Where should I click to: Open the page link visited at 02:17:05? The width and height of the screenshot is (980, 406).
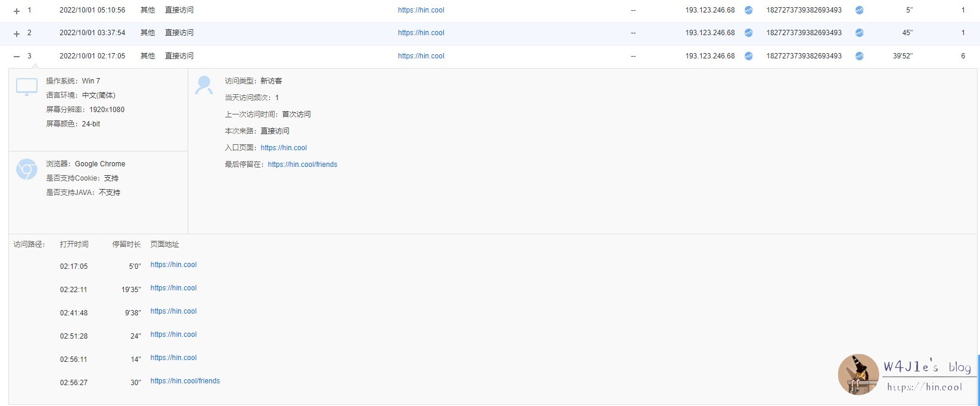[x=173, y=265]
